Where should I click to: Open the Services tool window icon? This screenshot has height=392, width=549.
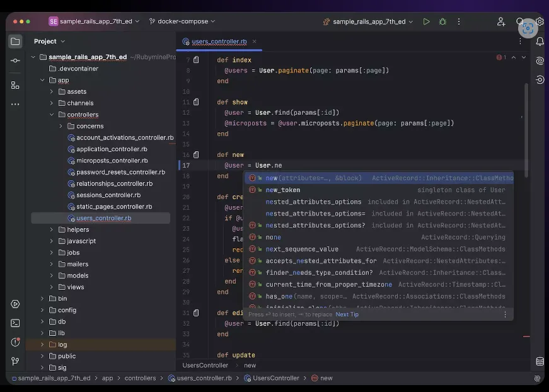[x=15, y=304]
